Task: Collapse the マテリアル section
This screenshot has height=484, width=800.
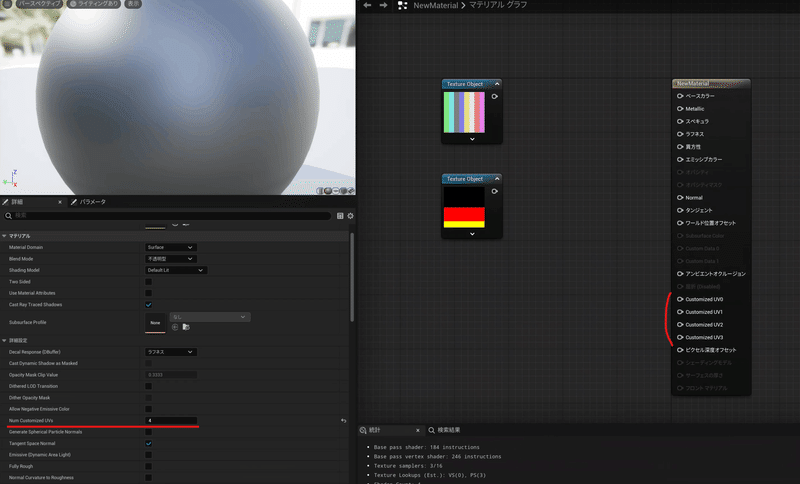Action: [4, 236]
